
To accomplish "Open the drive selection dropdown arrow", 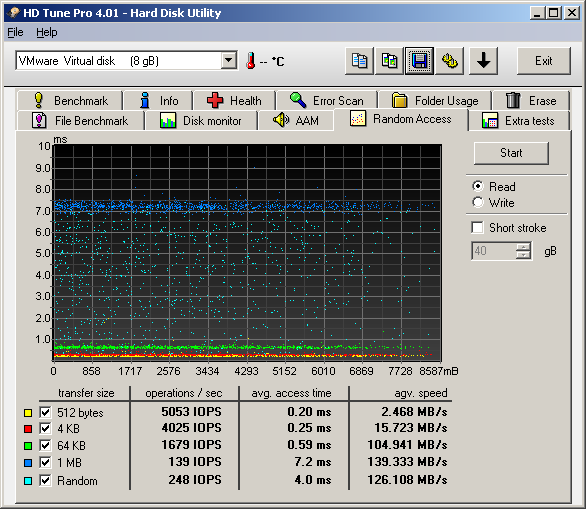I will click(229, 60).
